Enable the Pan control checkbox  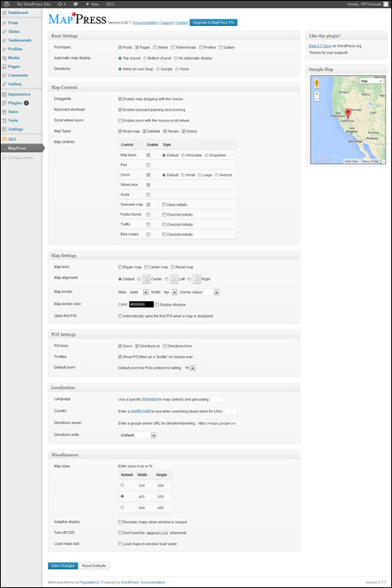pyautogui.click(x=148, y=165)
